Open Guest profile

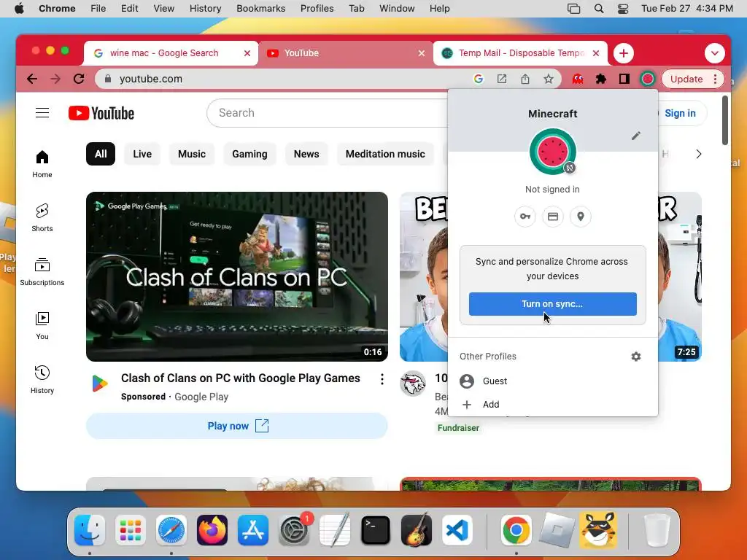click(x=553, y=381)
